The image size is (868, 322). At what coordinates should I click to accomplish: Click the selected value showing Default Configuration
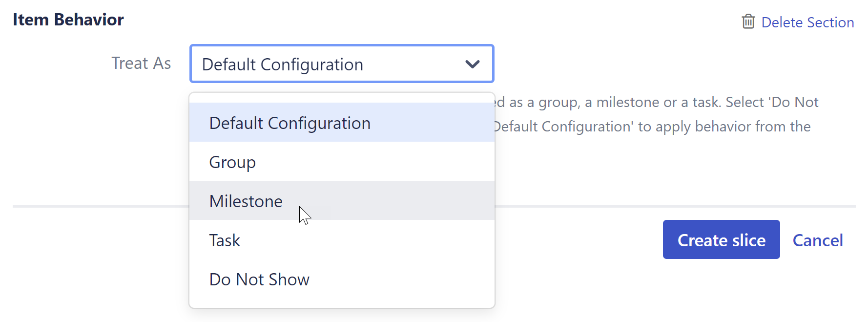[x=283, y=64]
